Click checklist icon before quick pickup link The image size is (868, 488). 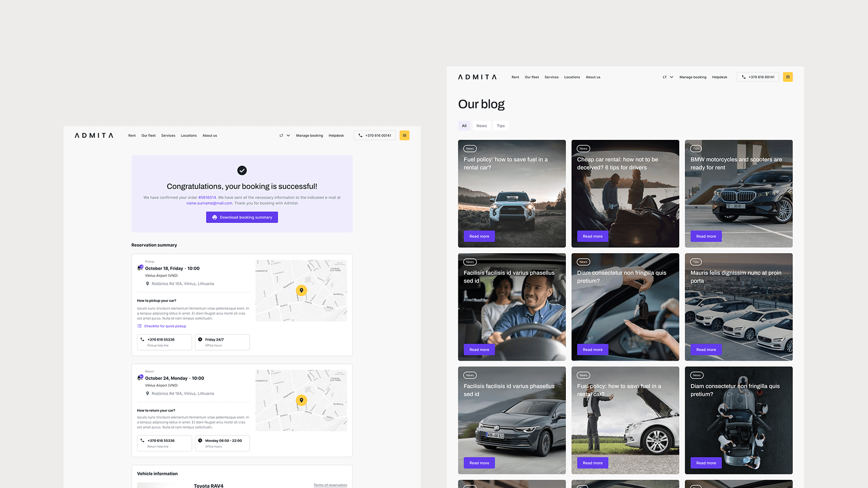pyautogui.click(x=139, y=326)
